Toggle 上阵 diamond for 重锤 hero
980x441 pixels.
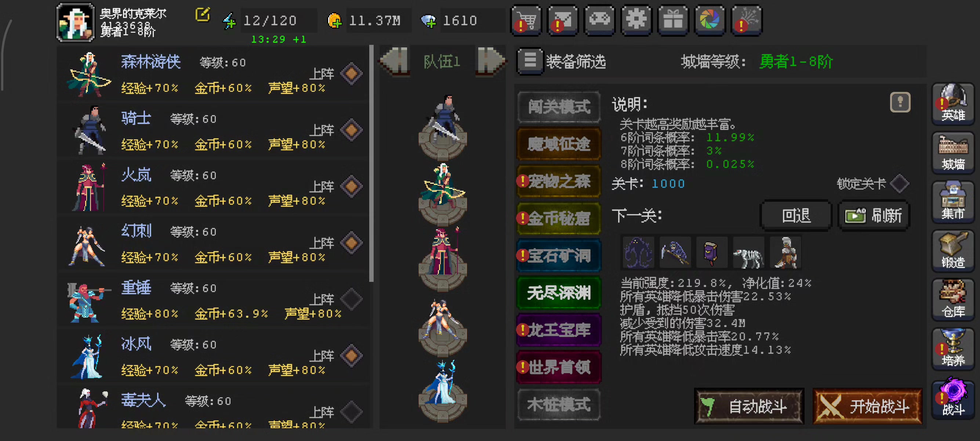[351, 299]
